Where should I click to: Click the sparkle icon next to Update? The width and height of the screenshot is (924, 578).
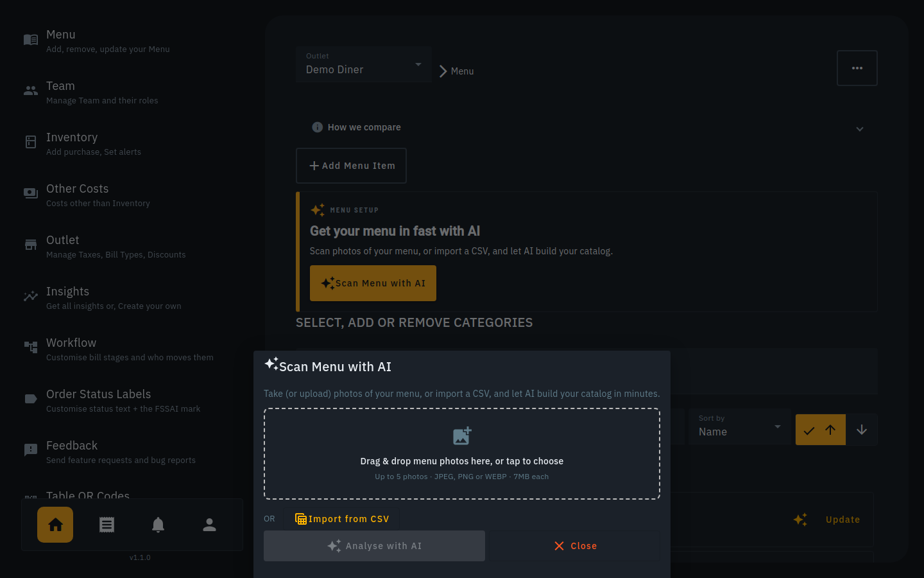point(800,520)
